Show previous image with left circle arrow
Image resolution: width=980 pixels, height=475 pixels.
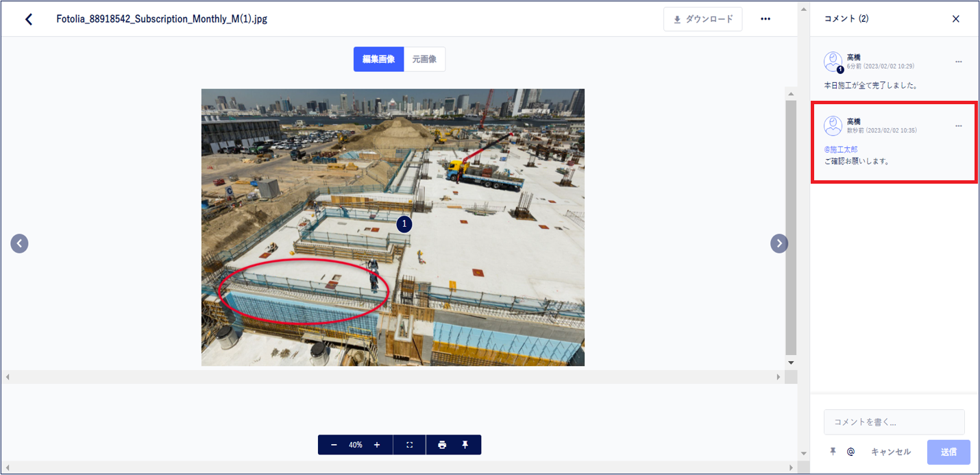19,243
